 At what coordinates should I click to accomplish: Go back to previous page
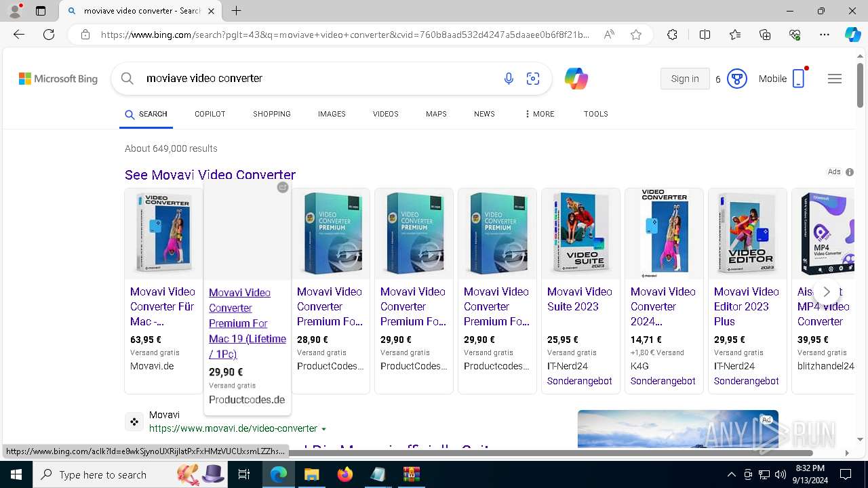pyautogui.click(x=19, y=35)
